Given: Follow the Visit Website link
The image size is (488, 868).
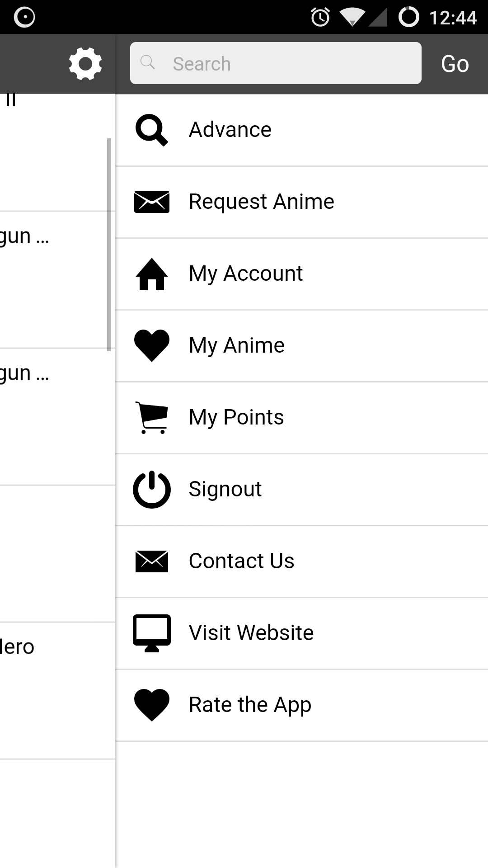Looking at the screenshot, I should (251, 633).
